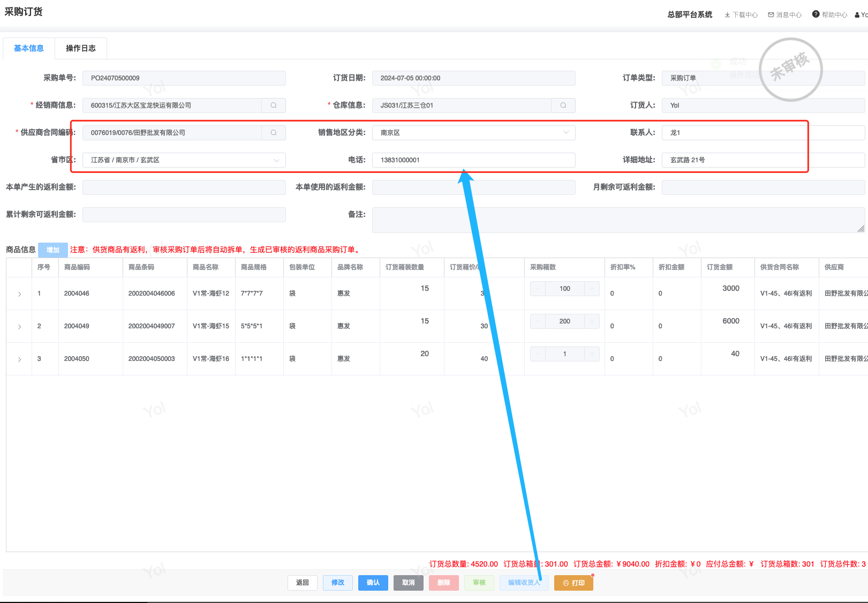The width and height of the screenshot is (868, 603).
Task: Click the 返回 button
Action: pyautogui.click(x=303, y=583)
